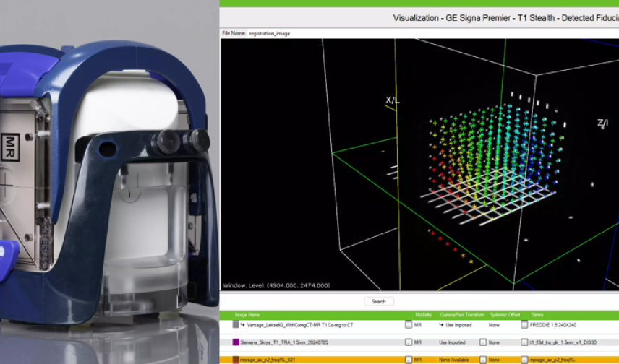619x364 pixels.
Task: Click the co-registration arrow icon before Vantage_LeksellG
Action: coord(243,325)
